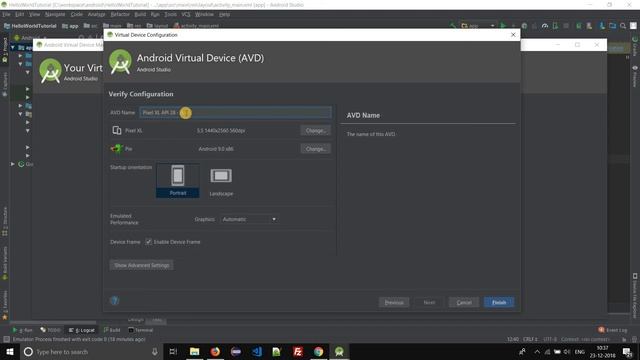Click the Previous button

click(x=394, y=302)
